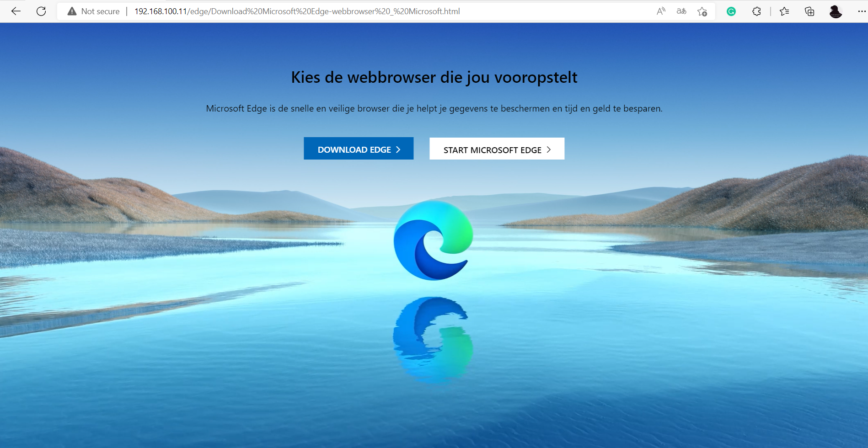This screenshot has height=448, width=868.
Task: Open the Settings and more menu
Action: click(861, 11)
